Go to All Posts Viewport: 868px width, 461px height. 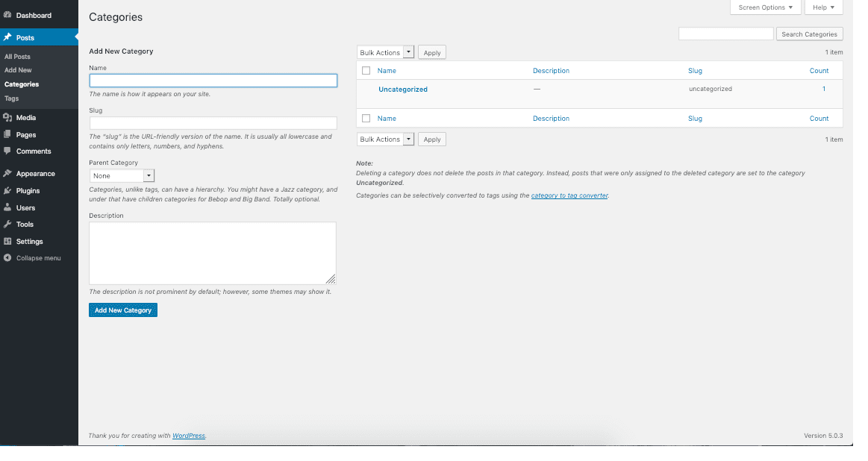[x=17, y=56]
